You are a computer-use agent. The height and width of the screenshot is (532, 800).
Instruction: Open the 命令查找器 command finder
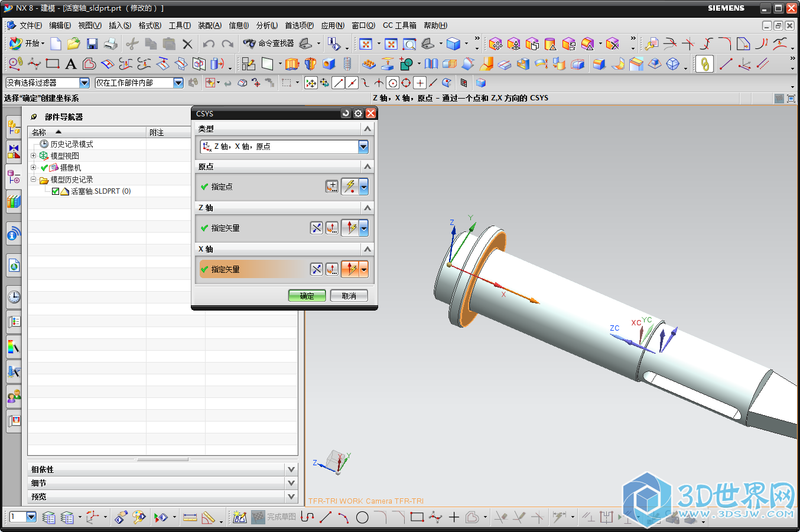pos(269,44)
